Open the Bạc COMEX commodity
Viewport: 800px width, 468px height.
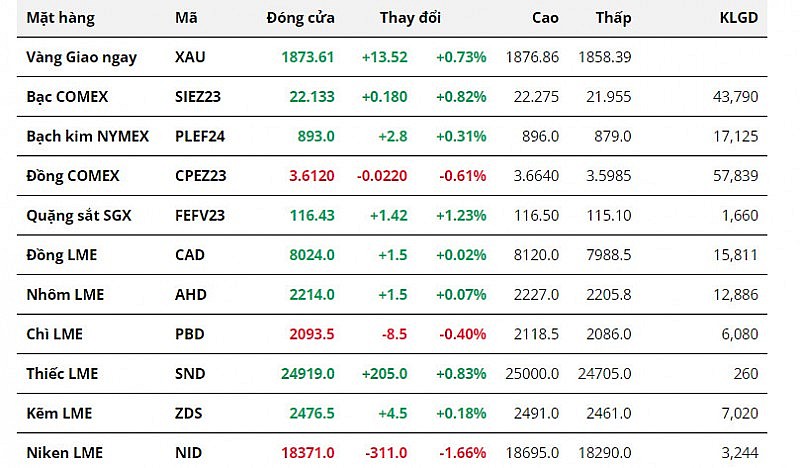[67, 97]
